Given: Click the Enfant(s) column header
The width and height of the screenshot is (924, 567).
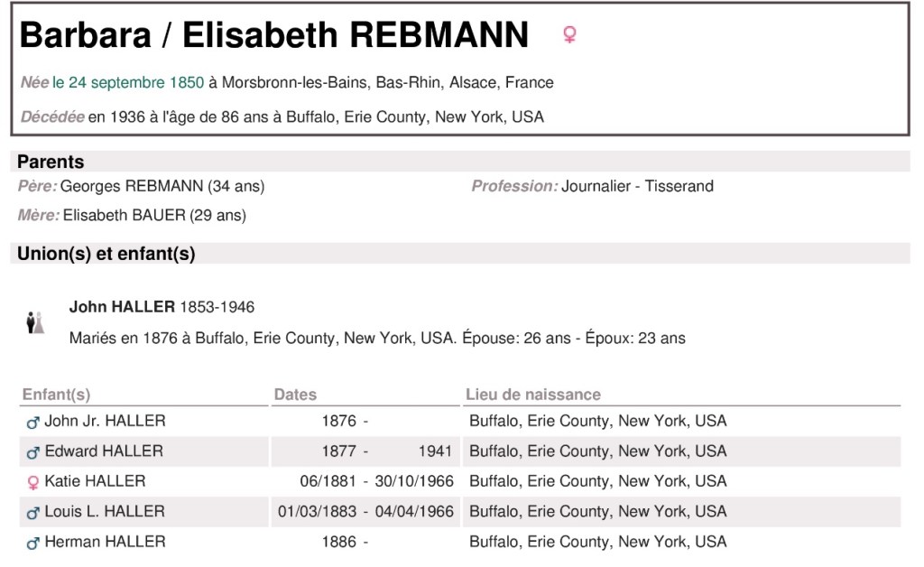Looking at the screenshot, I should [x=56, y=395].
